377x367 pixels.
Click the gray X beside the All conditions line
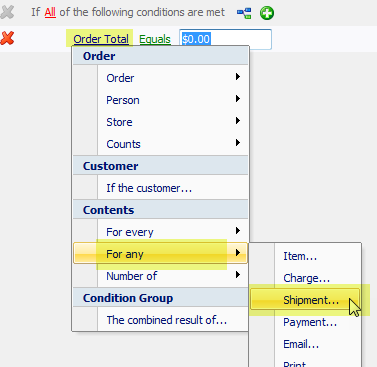7,12
